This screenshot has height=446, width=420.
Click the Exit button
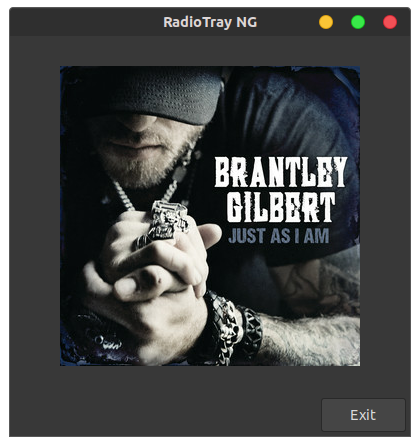pyautogui.click(x=363, y=415)
